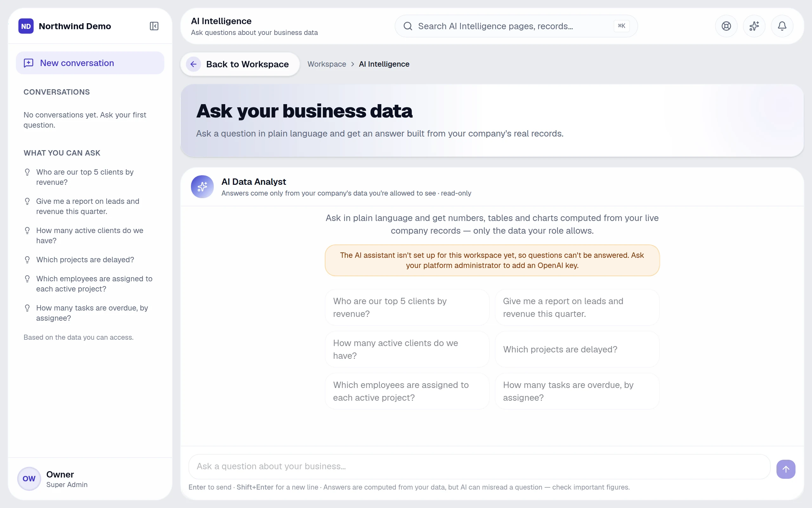Click the Northwind Demo workspace name
Screen dimensions: 812x508
point(75,26)
